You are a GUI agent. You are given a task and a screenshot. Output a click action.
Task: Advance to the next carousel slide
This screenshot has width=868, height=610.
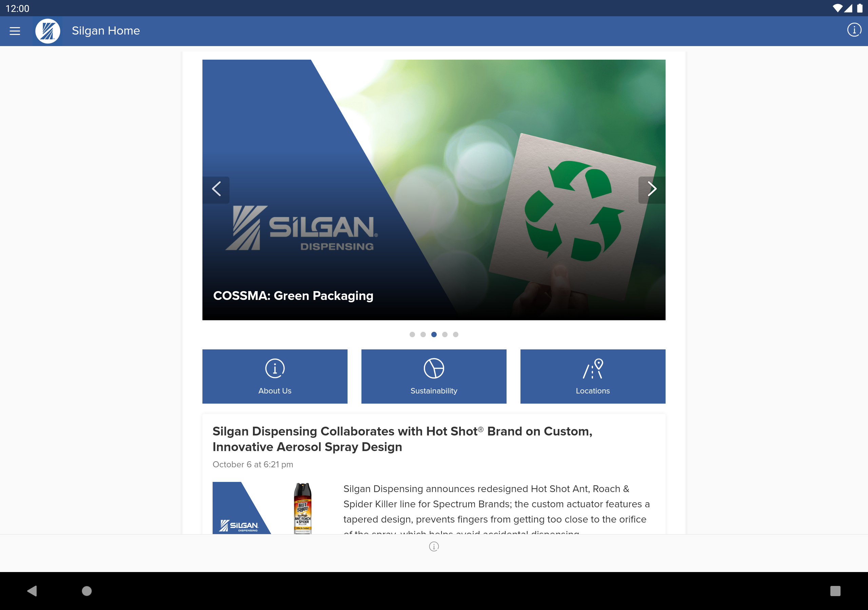click(x=652, y=189)
